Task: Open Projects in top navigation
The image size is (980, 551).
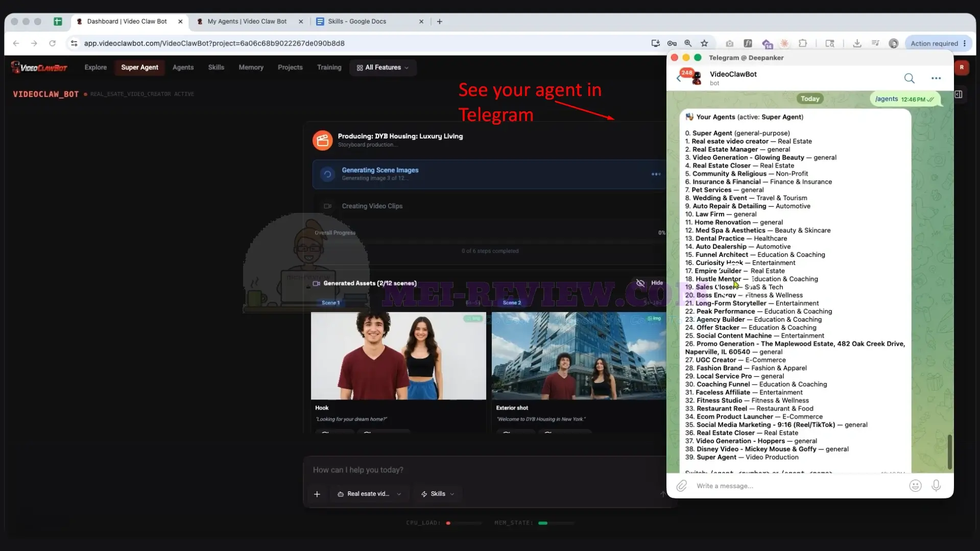Action: pyautogui.click(x=290, y=67)
